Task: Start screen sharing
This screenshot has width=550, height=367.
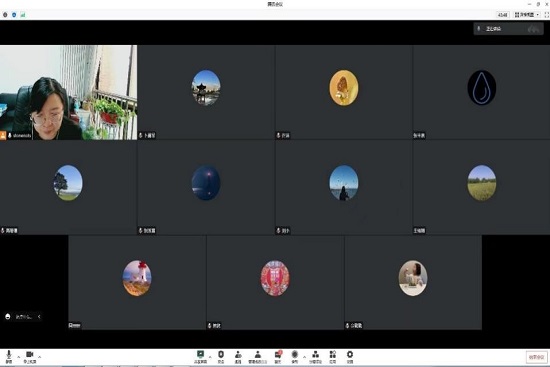Action: pyautogui.click(x=200, y=356)
